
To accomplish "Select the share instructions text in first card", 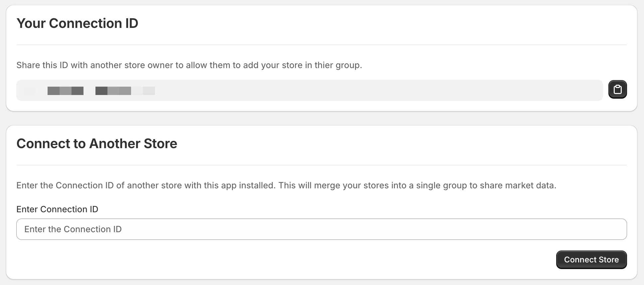I will (190, 65).
